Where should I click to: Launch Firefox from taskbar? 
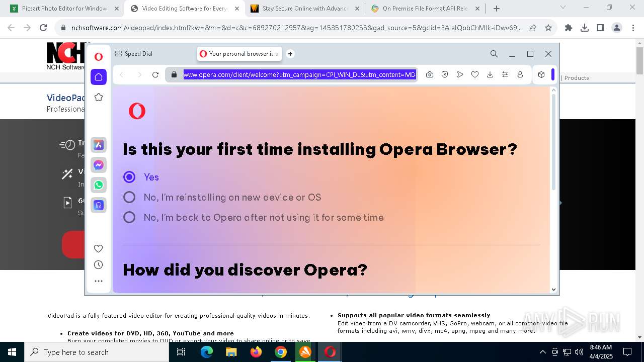pos(256,352)
